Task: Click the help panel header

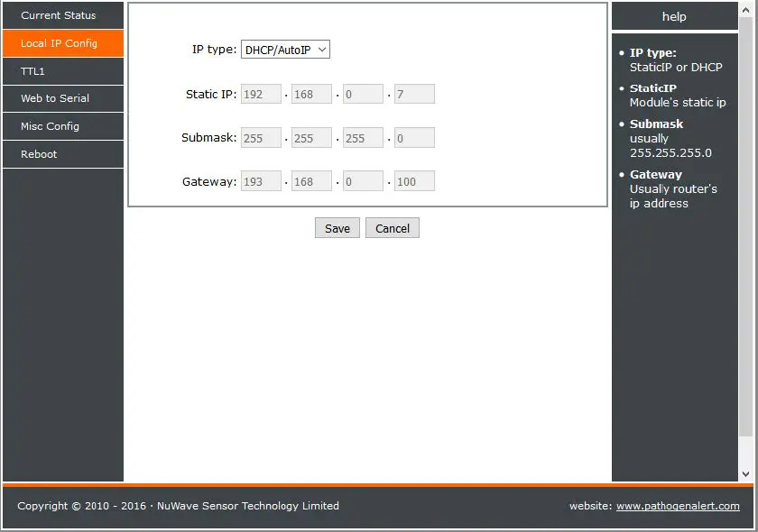Action: [675, 16]
